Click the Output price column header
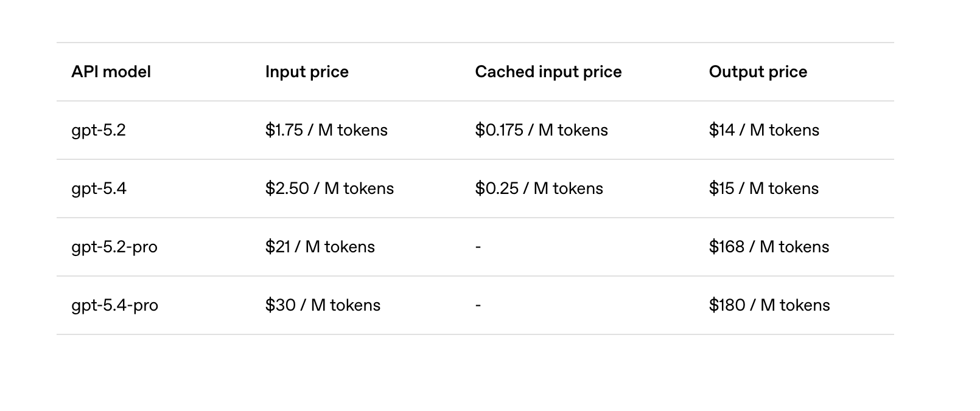 click(x=758, y=72)
